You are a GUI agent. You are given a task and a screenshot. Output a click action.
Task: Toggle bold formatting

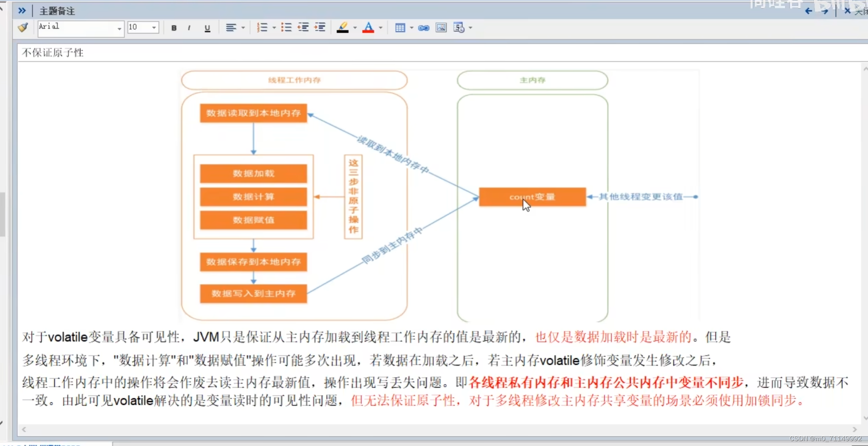(x=174, y=28)
